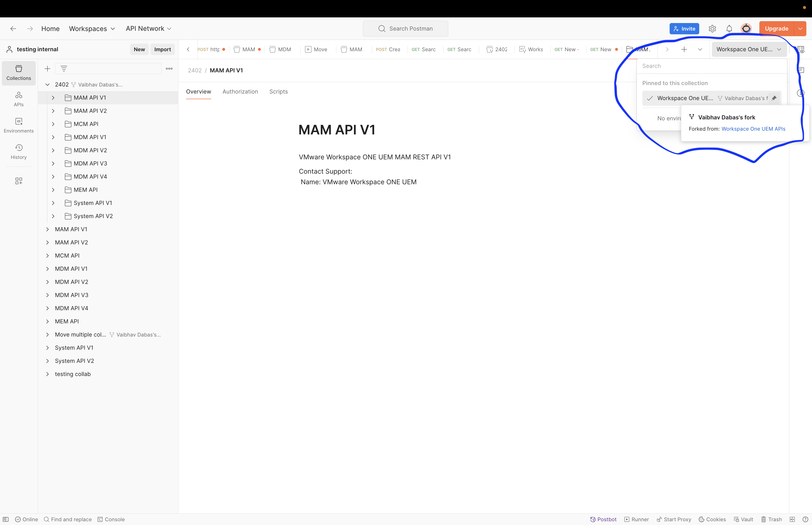Open the Cookies manager
The width and height of the screenshot is (812, 525).
pyautogui.click(x=712, y=519)
